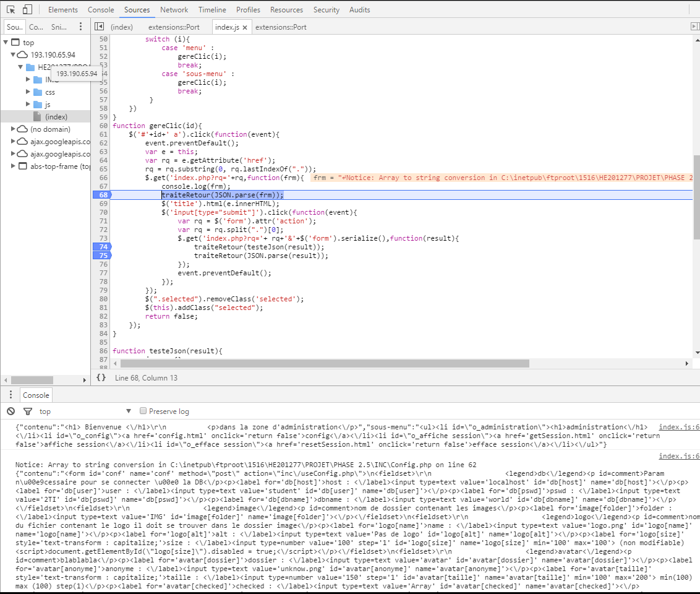Toggle the debugger sidebar icon at right

[x=694, y=27]
